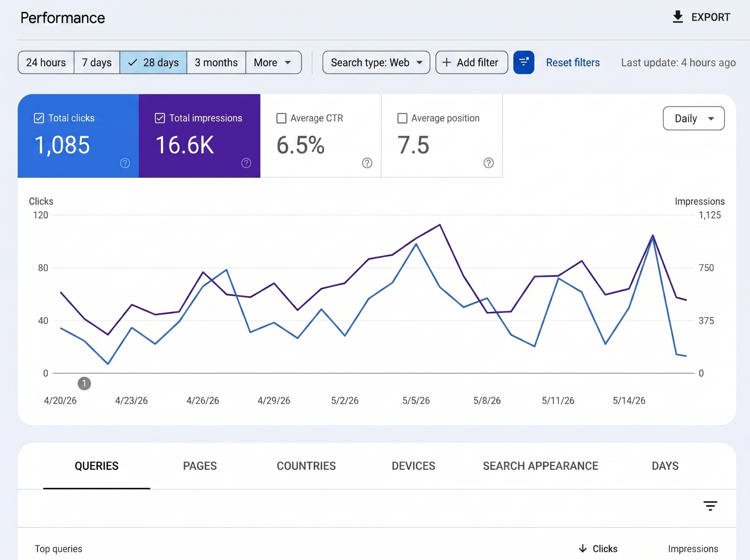Click the Performance page title

(62, 18)
